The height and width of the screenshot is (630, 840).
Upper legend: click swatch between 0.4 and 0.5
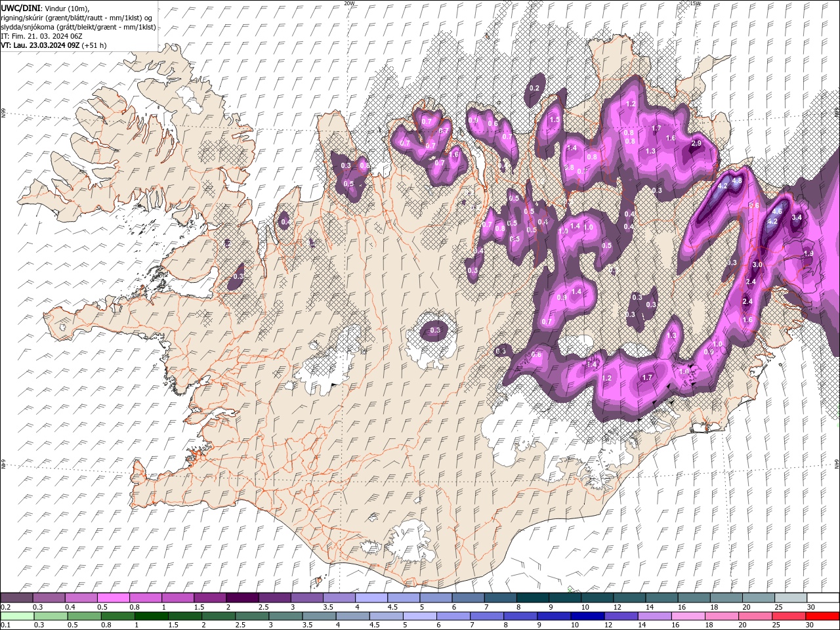81,598
